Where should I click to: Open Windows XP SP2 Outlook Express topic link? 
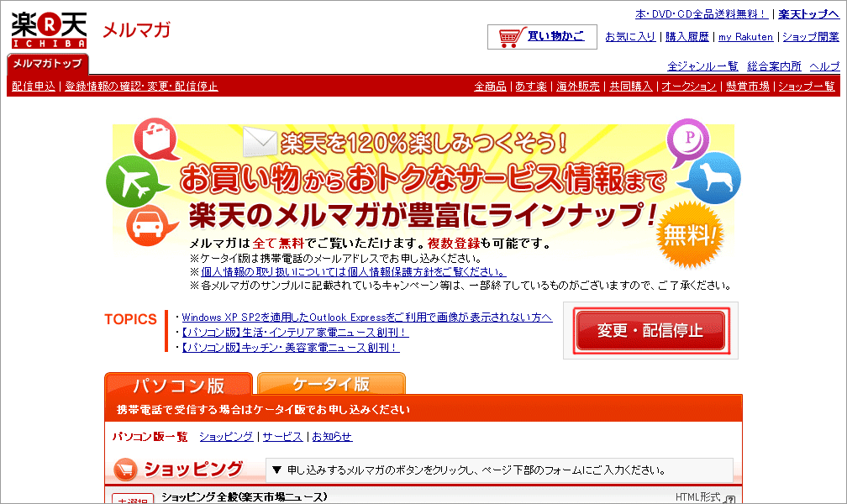coord(366,317)
